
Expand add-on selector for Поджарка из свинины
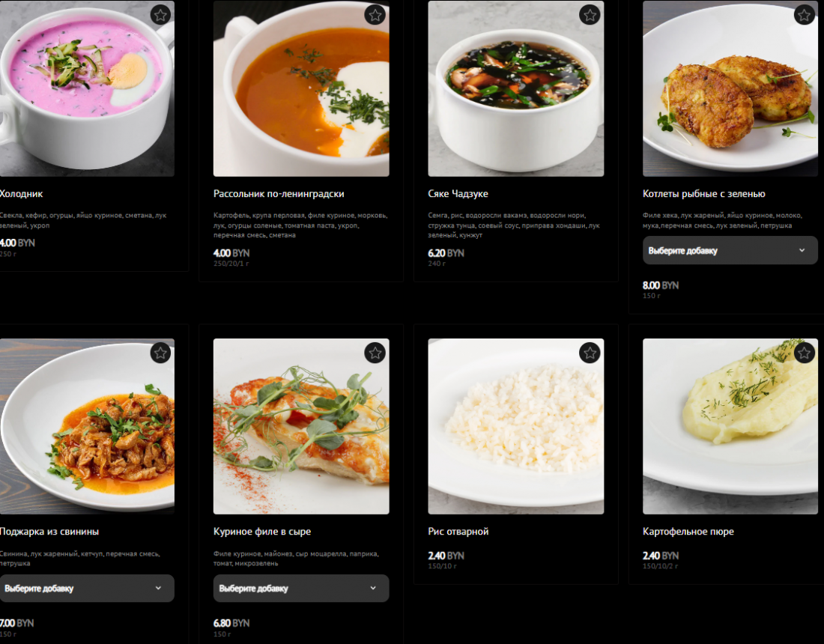pyautogui.click(x=86, y=589)
